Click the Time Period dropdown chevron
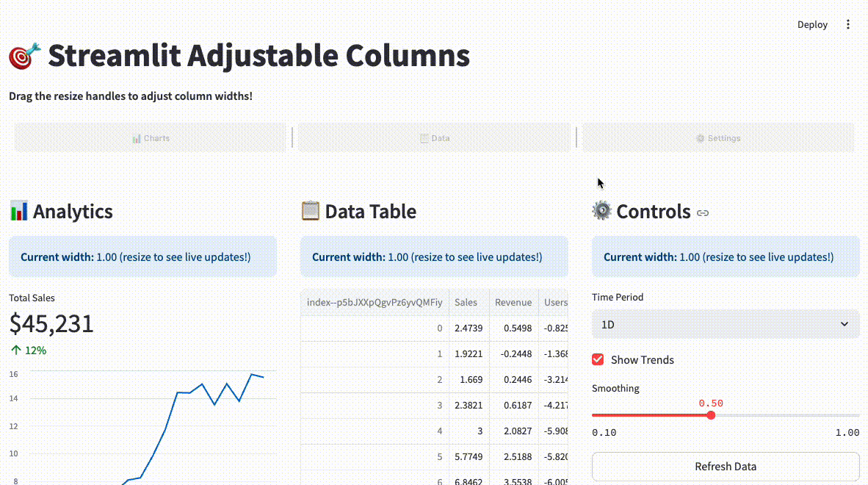This screenshot has width=868, height=485. [x=844, y=325]
